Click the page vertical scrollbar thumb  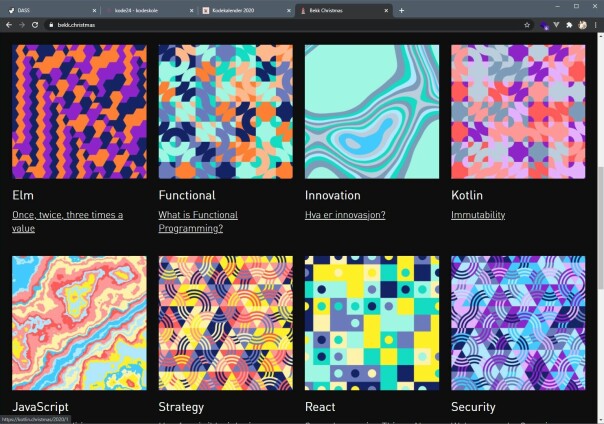click(601, 228)
